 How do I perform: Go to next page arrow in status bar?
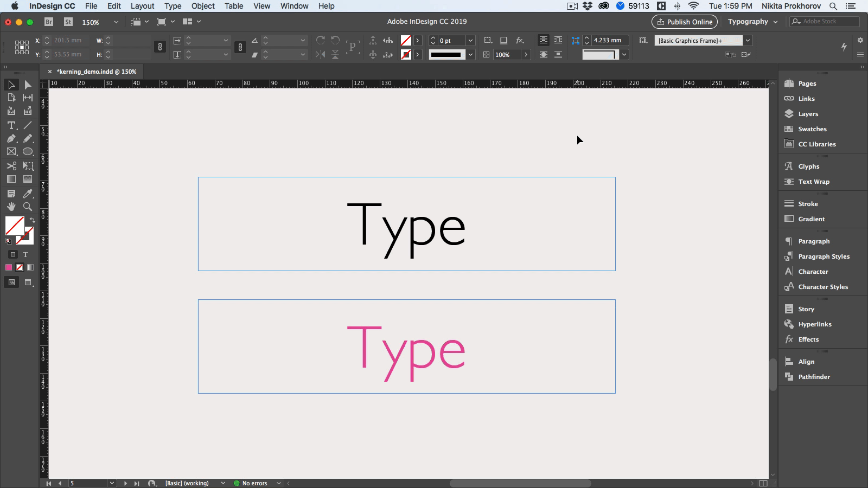pyautogui.click(x=125, y=483)
